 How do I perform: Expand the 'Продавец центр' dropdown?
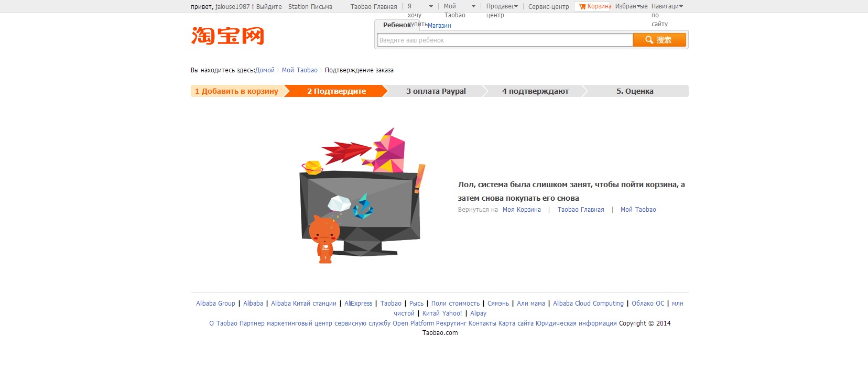pos(516,7)
